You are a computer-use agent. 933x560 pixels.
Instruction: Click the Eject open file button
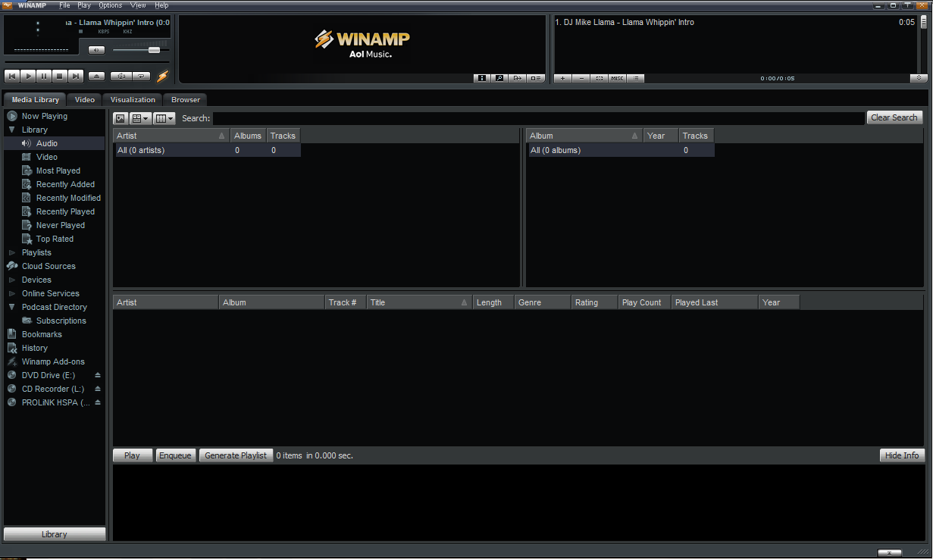96,76
